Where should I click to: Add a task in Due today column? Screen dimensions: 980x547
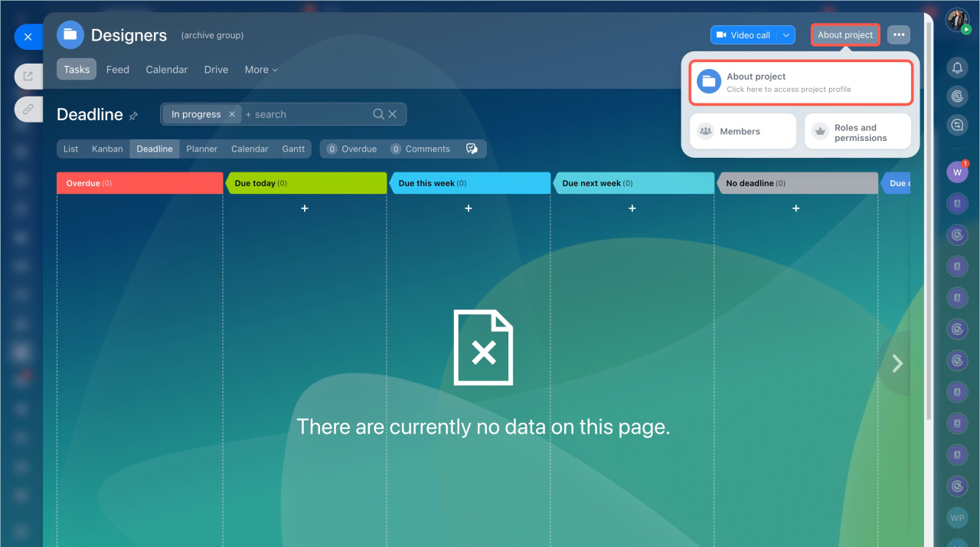click(x=305, y=208)
